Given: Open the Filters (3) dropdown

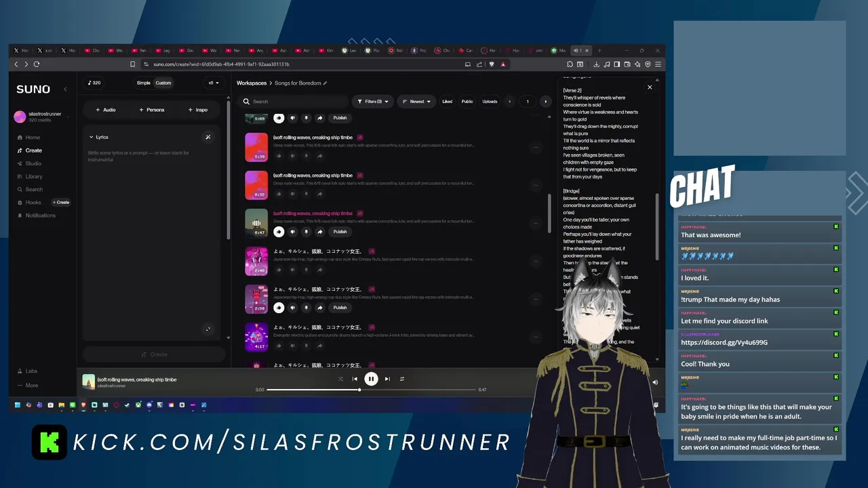Looking at the screenshot, I should tap(372, 102).
